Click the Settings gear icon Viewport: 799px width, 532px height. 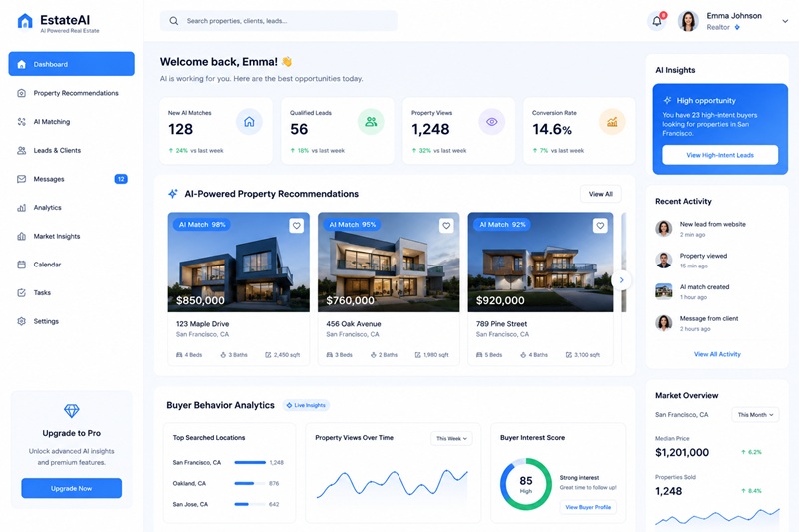click(21, 321)
